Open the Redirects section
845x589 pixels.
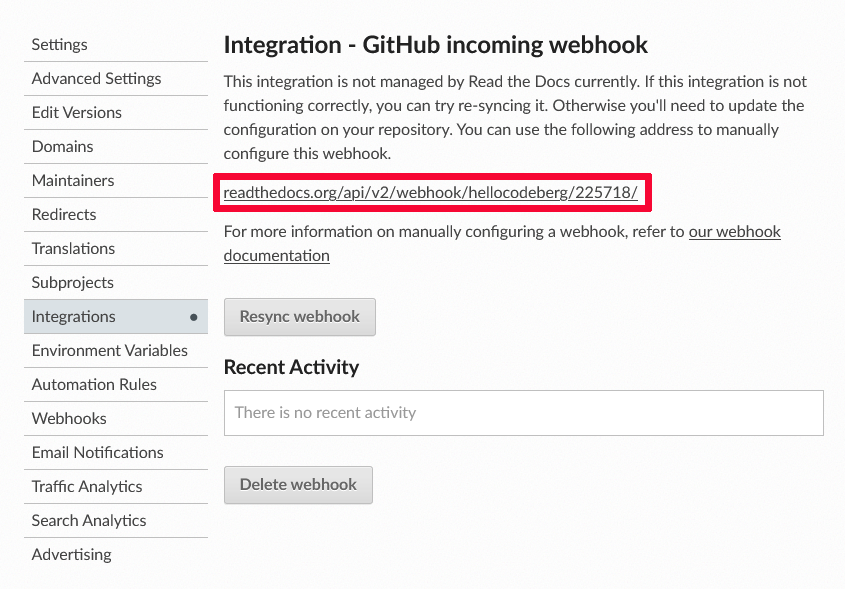(63, 214)
